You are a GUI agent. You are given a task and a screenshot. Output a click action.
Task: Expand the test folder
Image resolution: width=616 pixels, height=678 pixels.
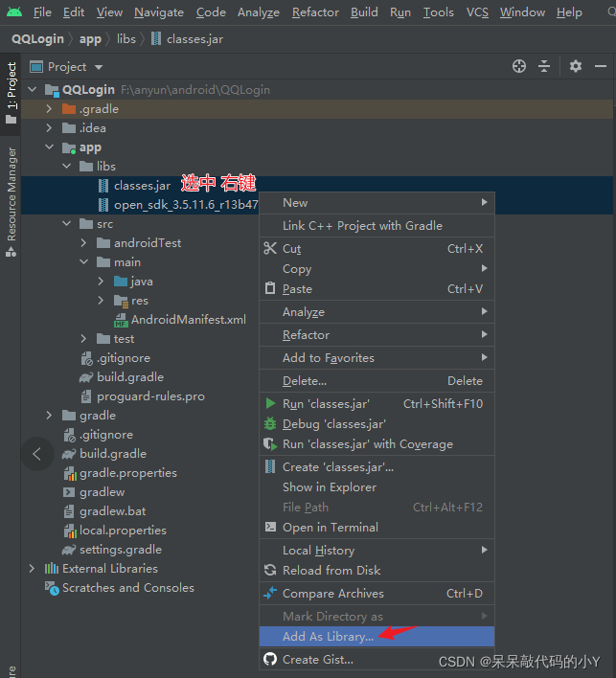pyautogui.click(x=83, y=339)
